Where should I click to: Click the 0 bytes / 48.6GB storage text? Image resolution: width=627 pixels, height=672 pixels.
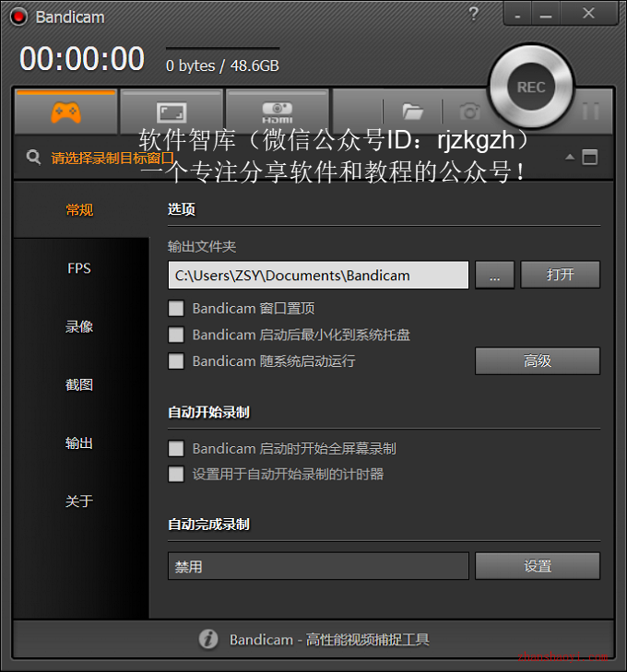(222, 65)
